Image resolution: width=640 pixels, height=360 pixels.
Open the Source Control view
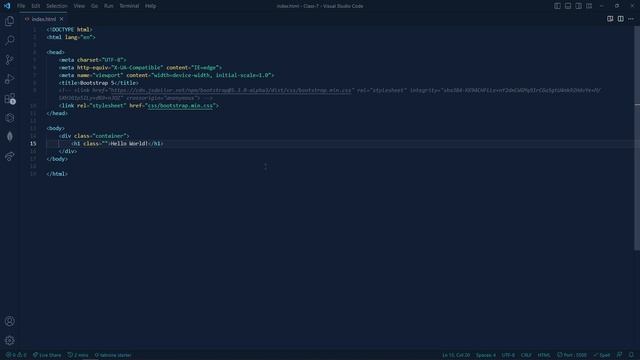point(9,60)
